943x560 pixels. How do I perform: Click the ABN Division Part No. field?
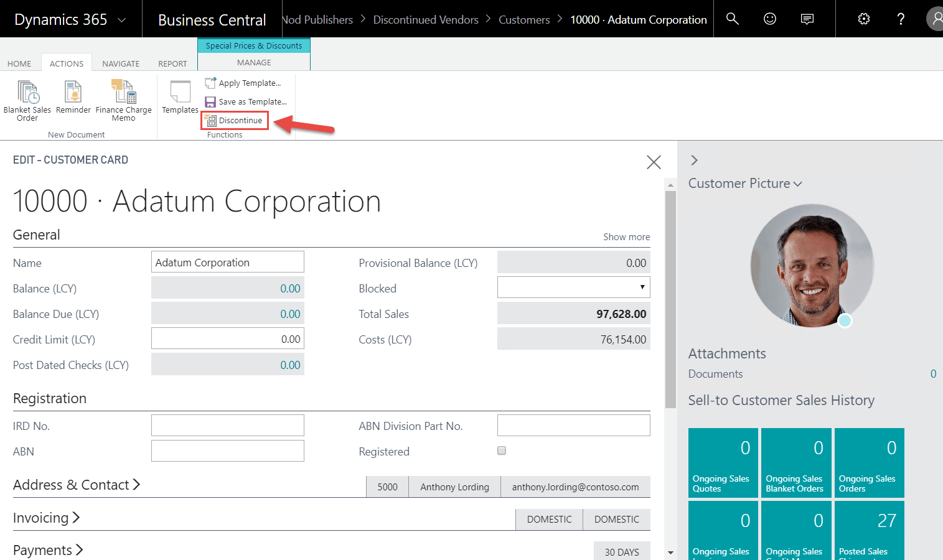tap(573, 426)
